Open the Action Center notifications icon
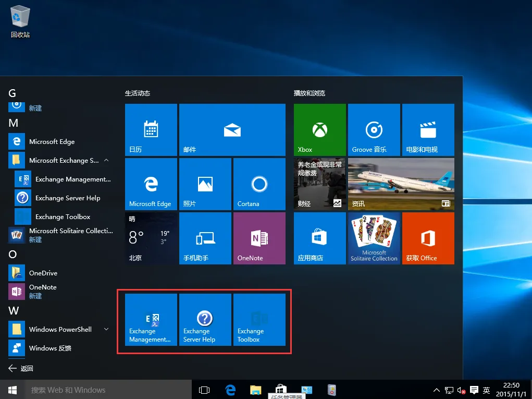 click(474, 390)
